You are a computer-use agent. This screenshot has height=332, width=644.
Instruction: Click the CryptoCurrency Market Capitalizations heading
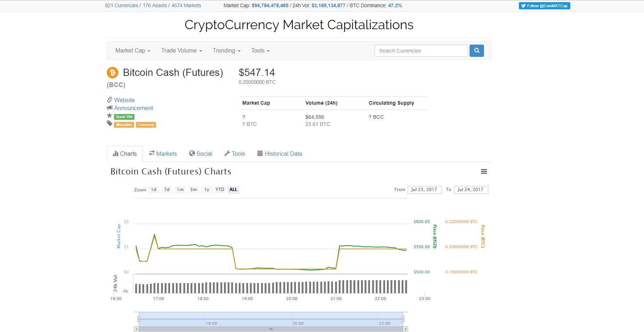click(299, 25)
